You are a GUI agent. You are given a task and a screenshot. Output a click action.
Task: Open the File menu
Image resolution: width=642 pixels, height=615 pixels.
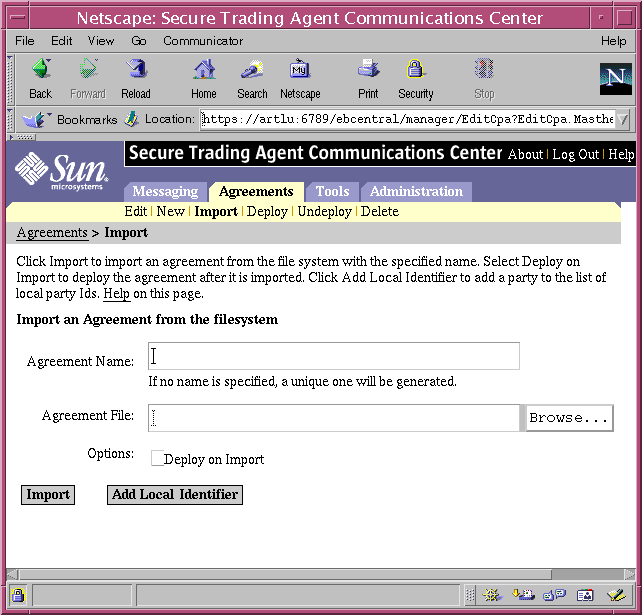[25, 41]
